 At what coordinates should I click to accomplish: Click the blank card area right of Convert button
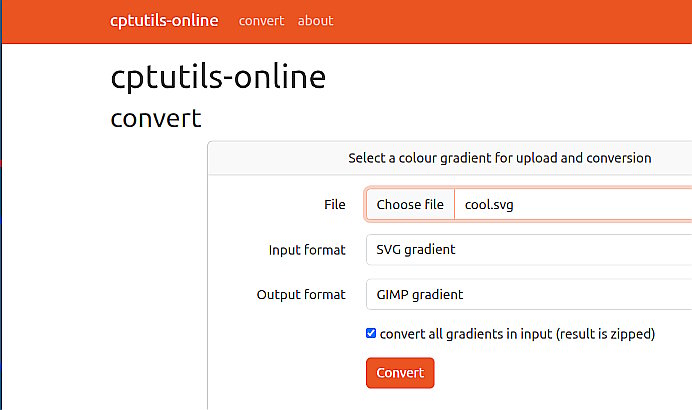(x=560, y=373)
